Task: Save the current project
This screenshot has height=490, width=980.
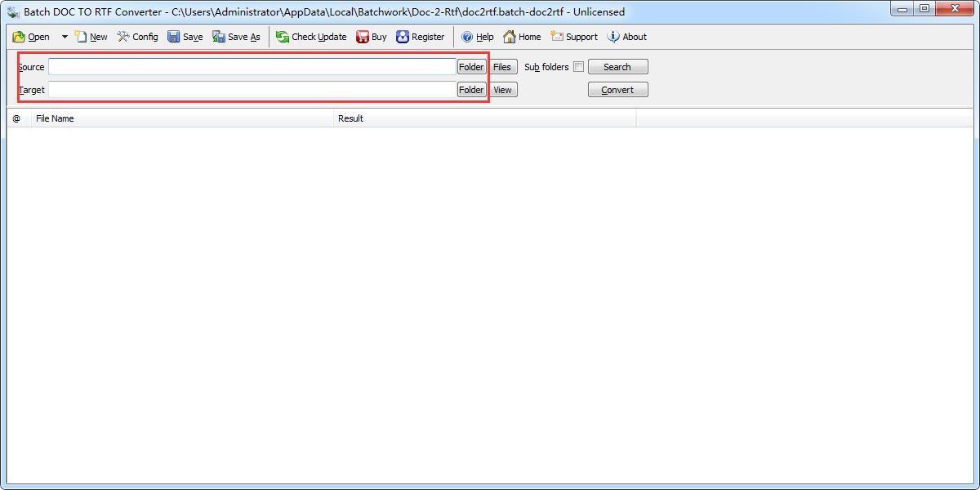Action: click(185, 37)
